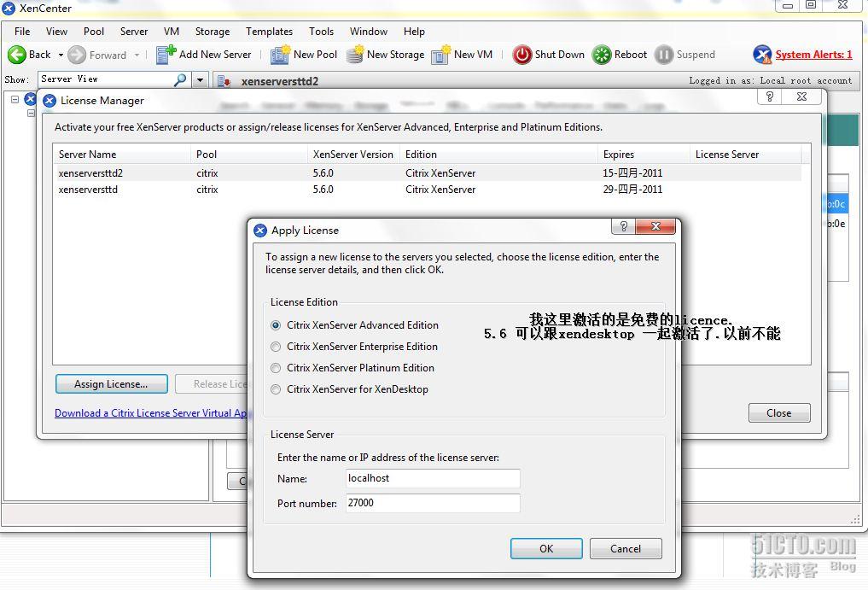Click the Server Name column header
Viewport: 868px width, 590px height.
point(122,154)
